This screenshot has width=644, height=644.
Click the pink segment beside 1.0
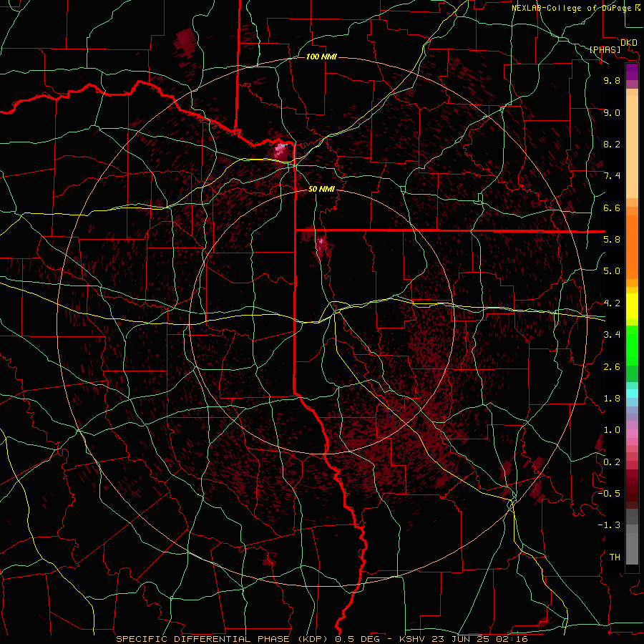[632, 434]
